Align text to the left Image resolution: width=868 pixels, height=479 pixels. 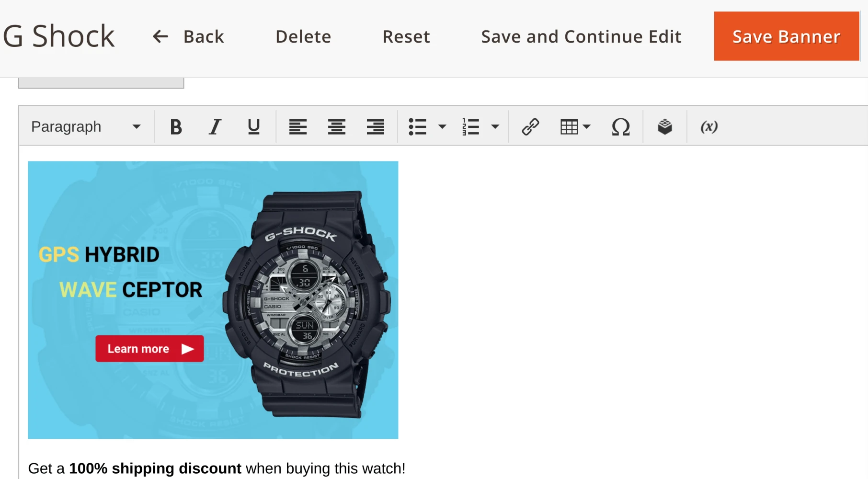tap(297, 127)
